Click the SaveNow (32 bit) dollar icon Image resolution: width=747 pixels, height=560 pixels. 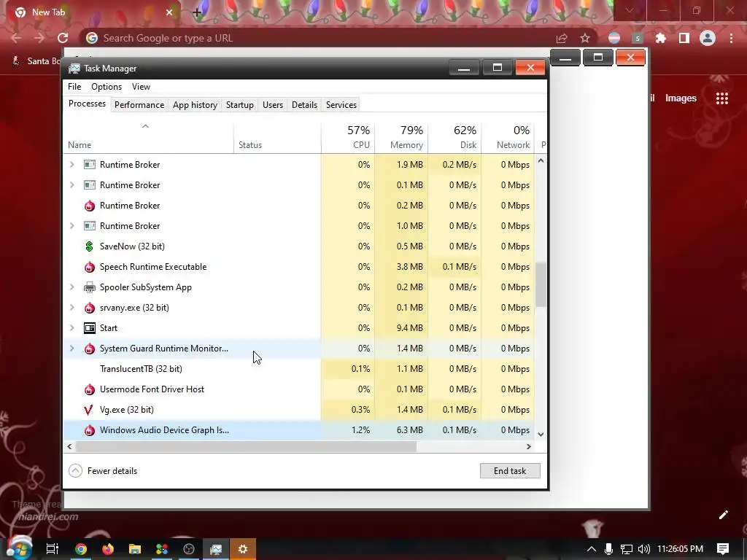(89, 246)
